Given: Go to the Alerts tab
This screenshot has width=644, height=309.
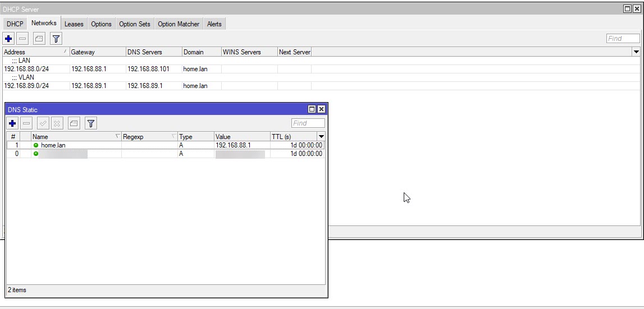Looking at the screenshot, I should 214,24.
